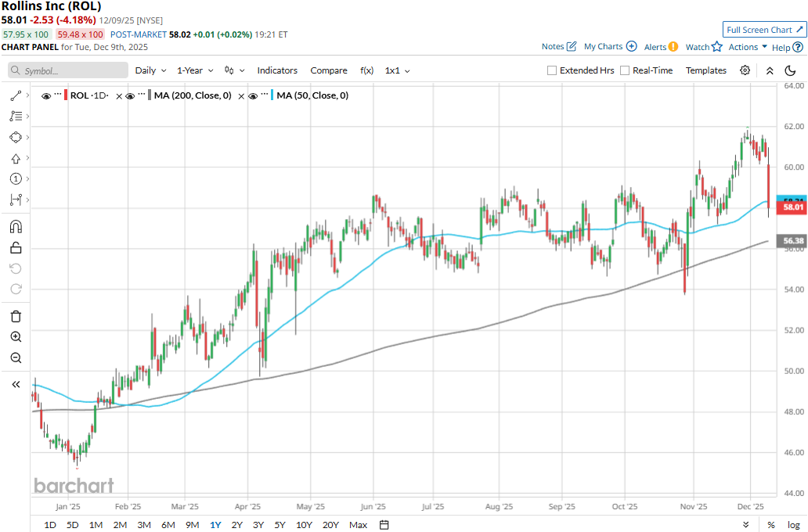
Task: Delete drawings with the trash icon
Action: click(16, 316)
